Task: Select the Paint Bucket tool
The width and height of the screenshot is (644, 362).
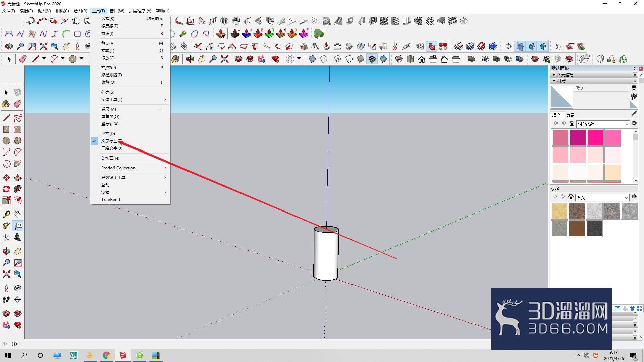Action: pos(6,104)
